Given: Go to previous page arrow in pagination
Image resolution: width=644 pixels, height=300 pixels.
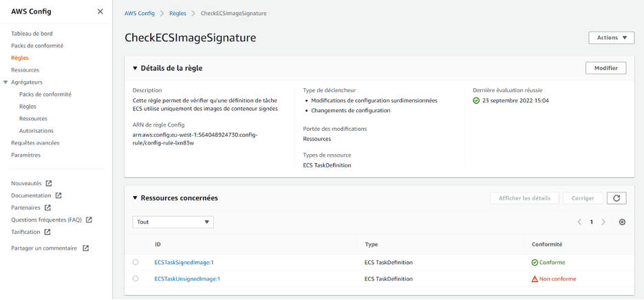Looking at the screenshot, I should pyautogui.click(x=579, y=222).
